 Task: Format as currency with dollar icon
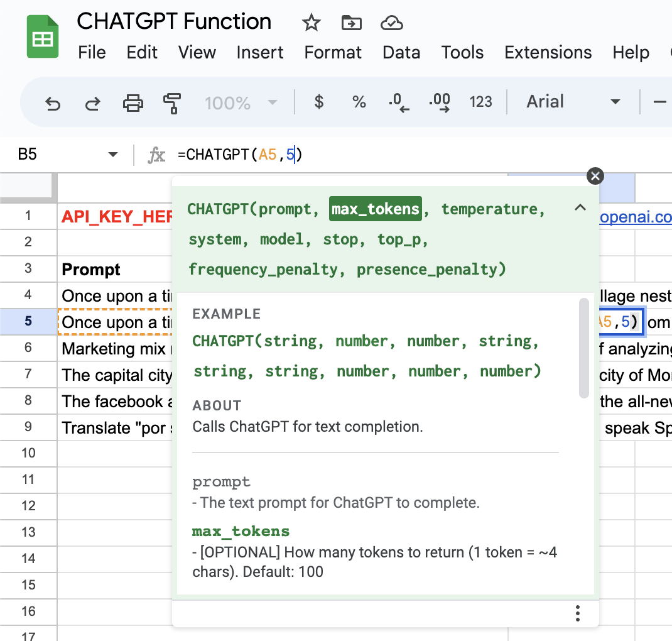click(x=319, y=102)
